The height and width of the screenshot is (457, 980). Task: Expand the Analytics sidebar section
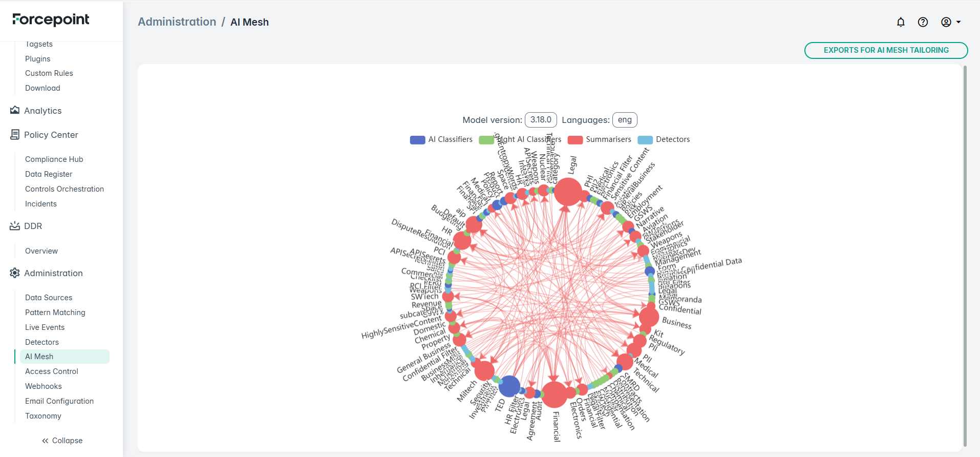point(43,111)
